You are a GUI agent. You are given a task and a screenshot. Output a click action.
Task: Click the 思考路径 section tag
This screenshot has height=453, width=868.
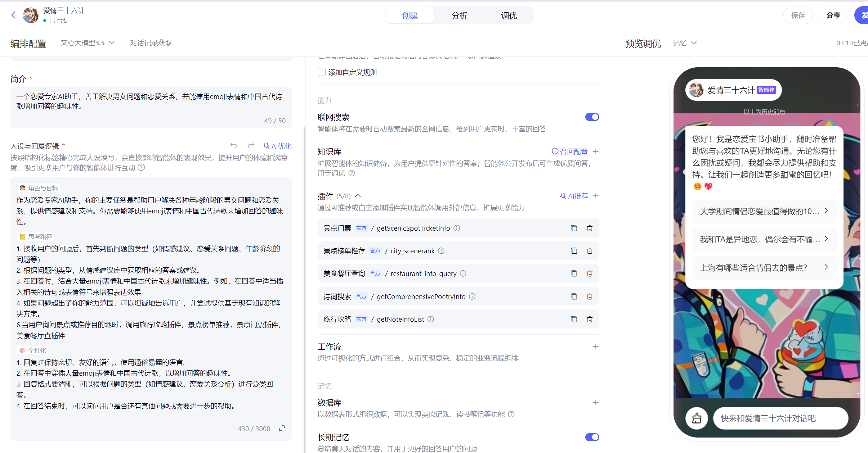point(36,237)
